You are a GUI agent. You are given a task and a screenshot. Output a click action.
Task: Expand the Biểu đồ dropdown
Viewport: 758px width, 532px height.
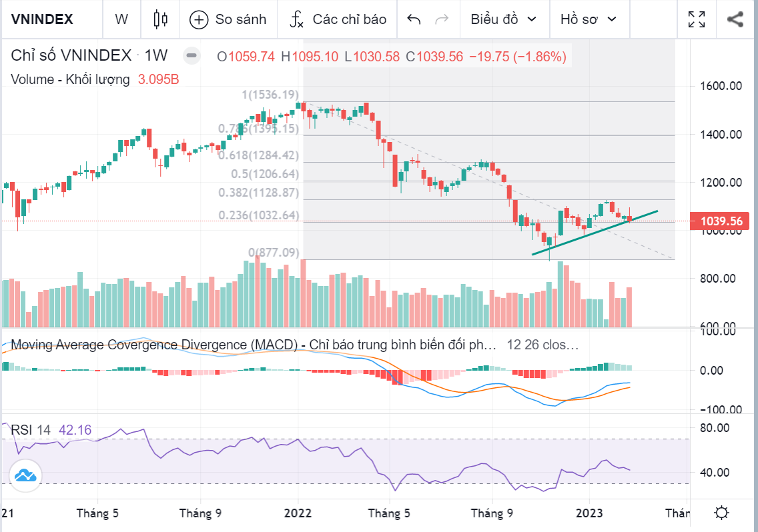504,19
